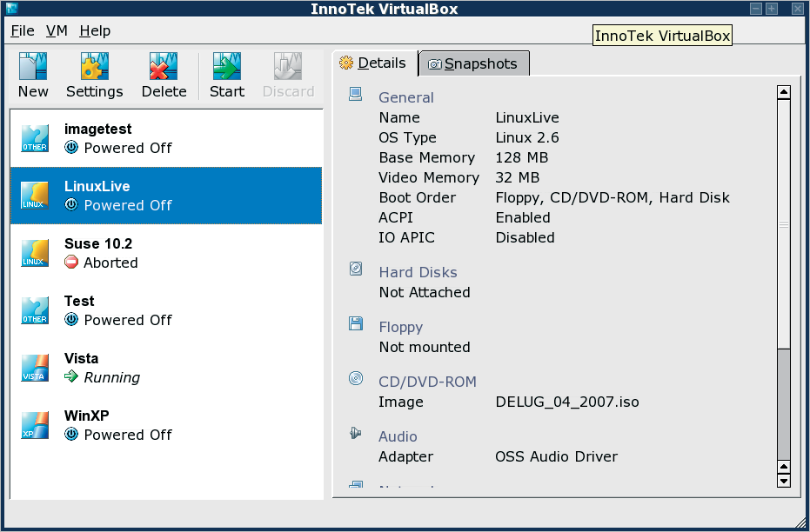Switch to the Snapshots tab
Viewport: 810px width, 532px height.
point(474,64)
